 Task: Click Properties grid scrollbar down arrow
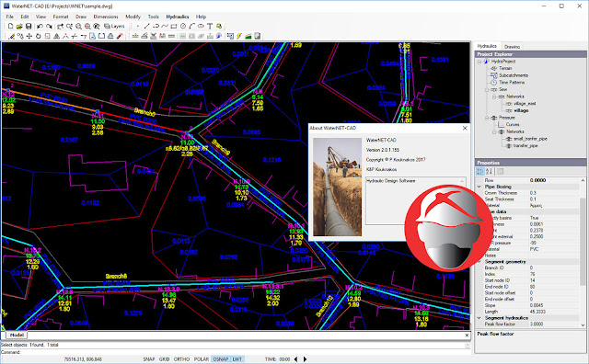(583, 325)
